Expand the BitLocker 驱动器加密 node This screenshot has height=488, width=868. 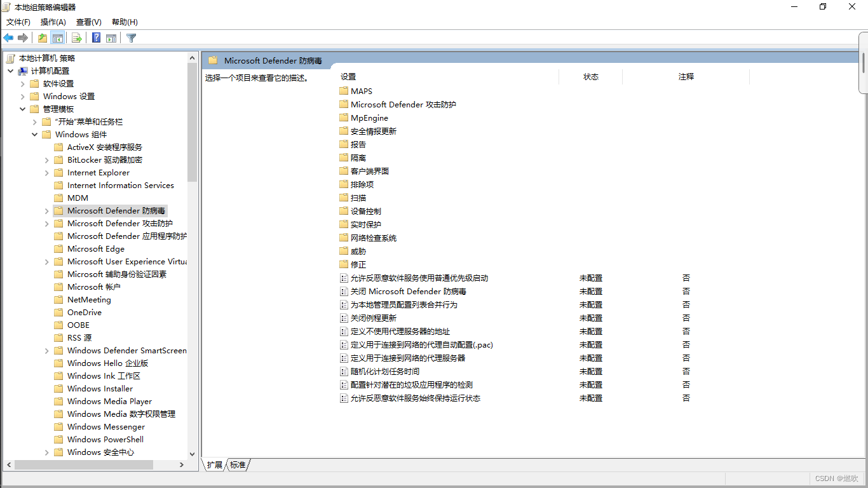tap(47, 159)
